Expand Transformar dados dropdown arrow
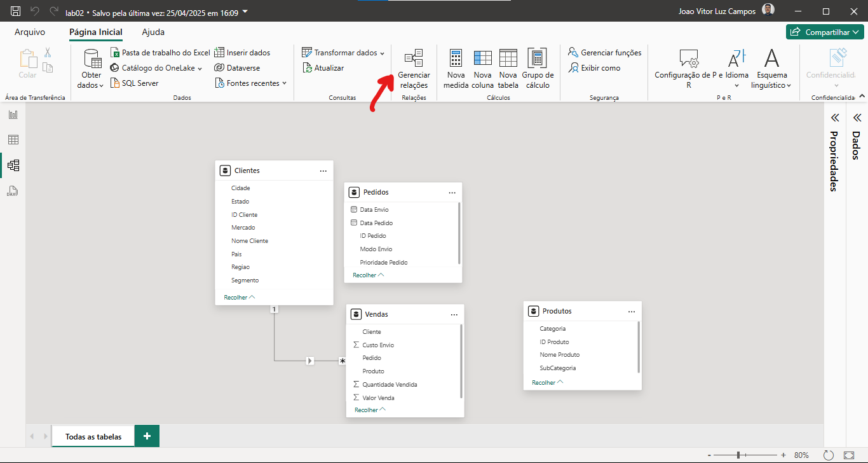Image resolution: width=868 pixels, height=463 pixels. tap(382, 53)
